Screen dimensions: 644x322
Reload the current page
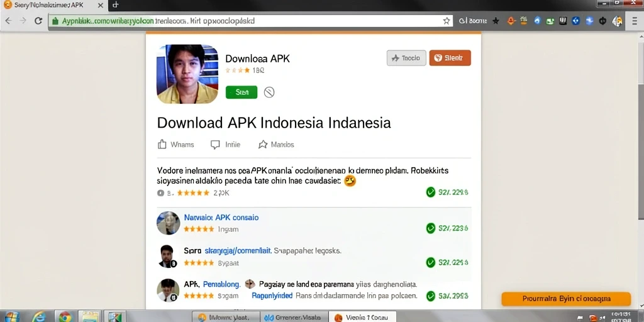[x=38, y=21]
